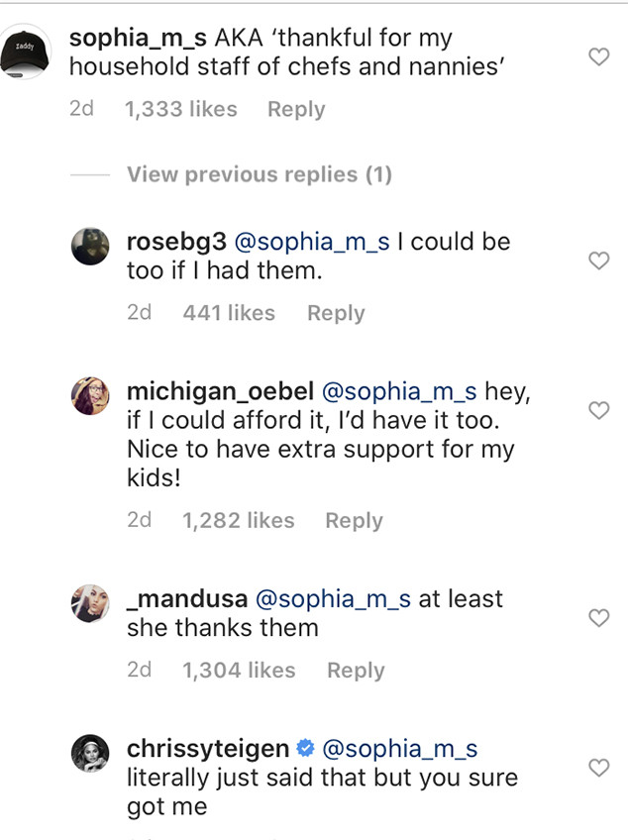The image size is (628, 840).
Task: View the 1,333 likes on sophia_m_s's comment
Action: (x=182, y=109)
